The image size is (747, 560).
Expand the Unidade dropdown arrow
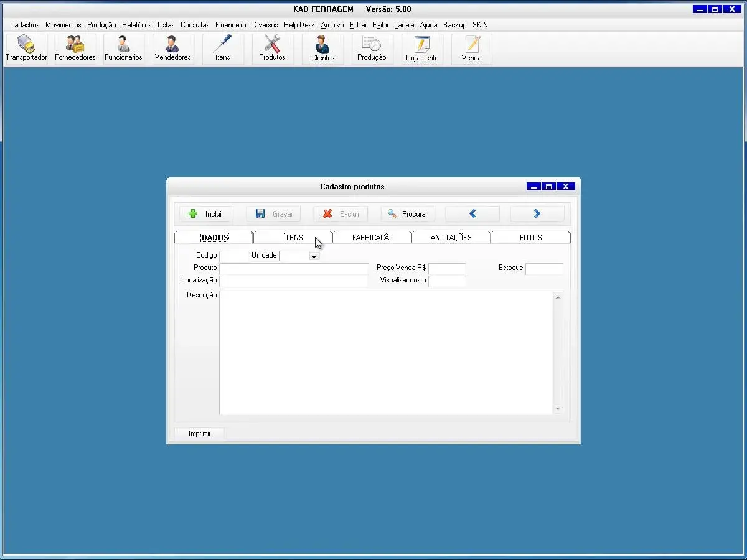pos(314,256)
